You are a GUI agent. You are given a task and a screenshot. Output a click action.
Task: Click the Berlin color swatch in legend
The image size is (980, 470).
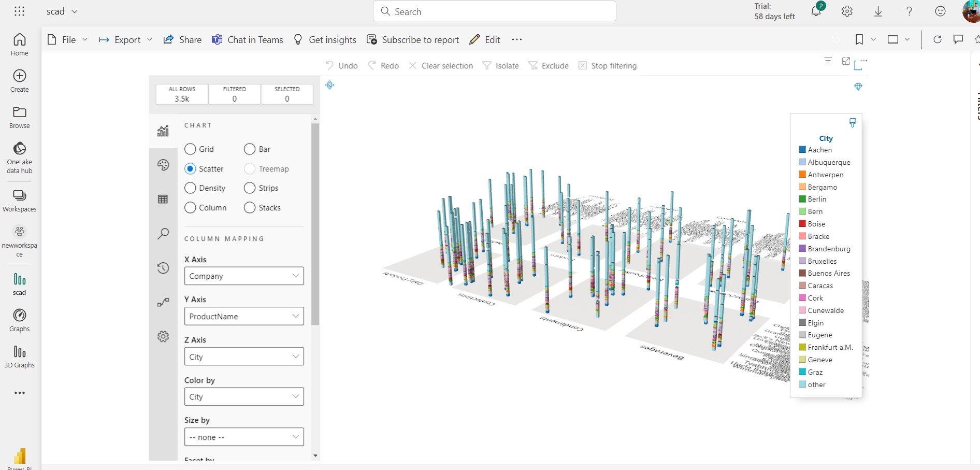point(802,199)
